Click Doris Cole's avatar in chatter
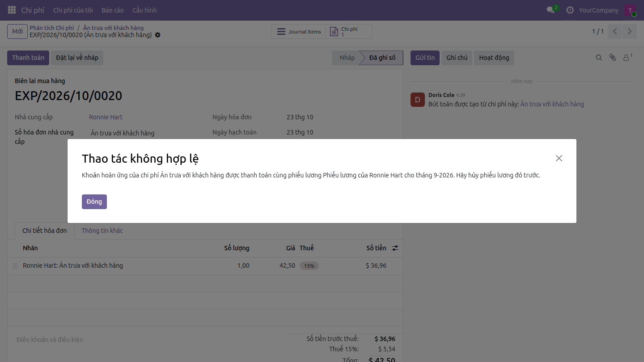644x362 pixels. click(x=417, y=100)
